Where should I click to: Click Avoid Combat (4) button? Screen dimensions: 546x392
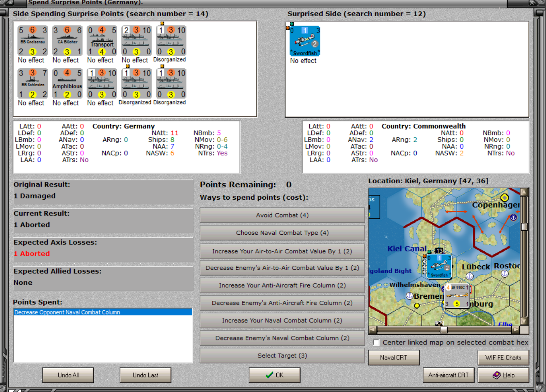(282, 215)
